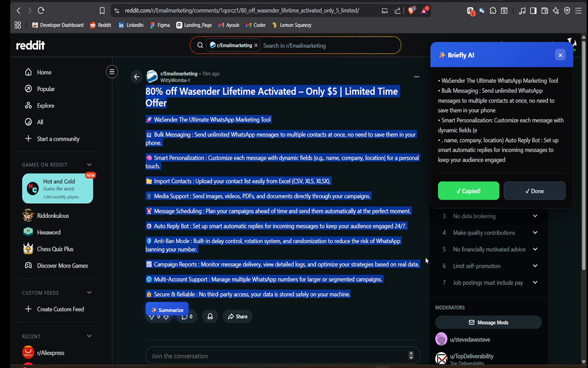Open comments count button on post
Screen dimensions: 588x368
[187, 316]
